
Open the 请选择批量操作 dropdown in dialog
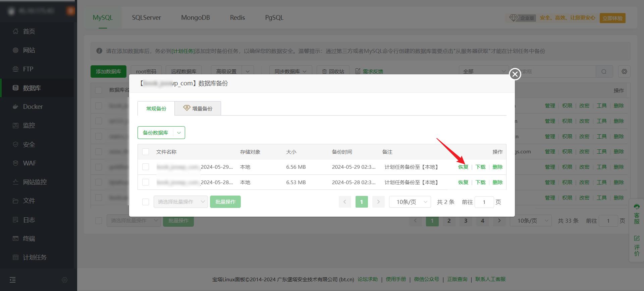pos(181,202)
